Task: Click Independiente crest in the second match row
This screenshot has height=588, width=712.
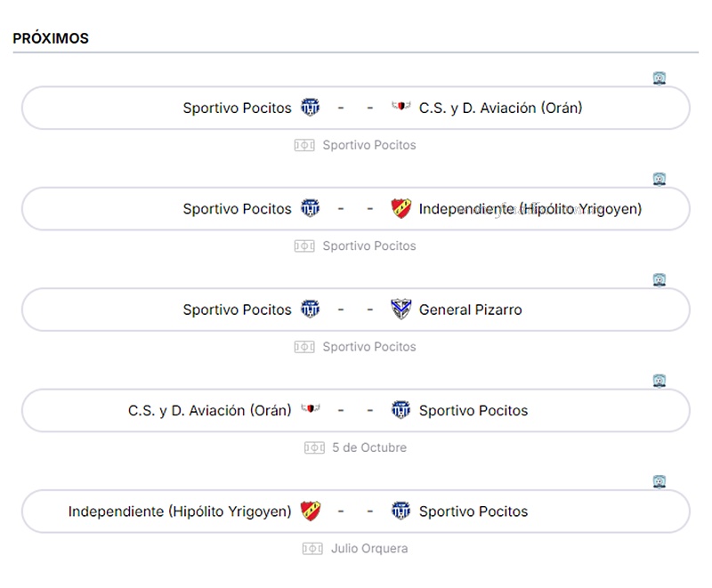Action: [401, 209]
